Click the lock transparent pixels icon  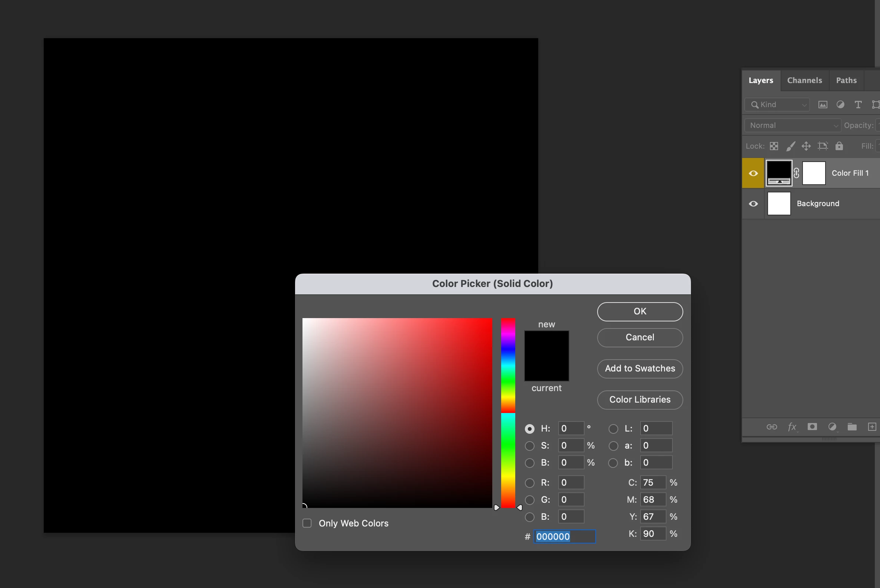point(774,146)
